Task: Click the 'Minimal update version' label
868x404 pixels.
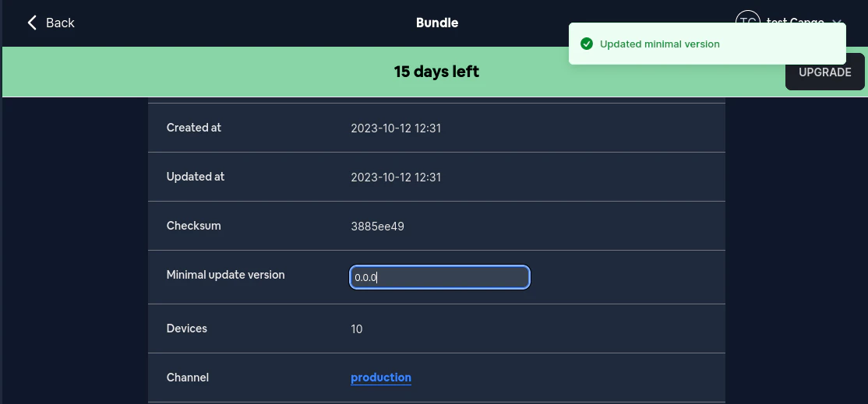Action: pyautogui.click(x=226, y=275)
